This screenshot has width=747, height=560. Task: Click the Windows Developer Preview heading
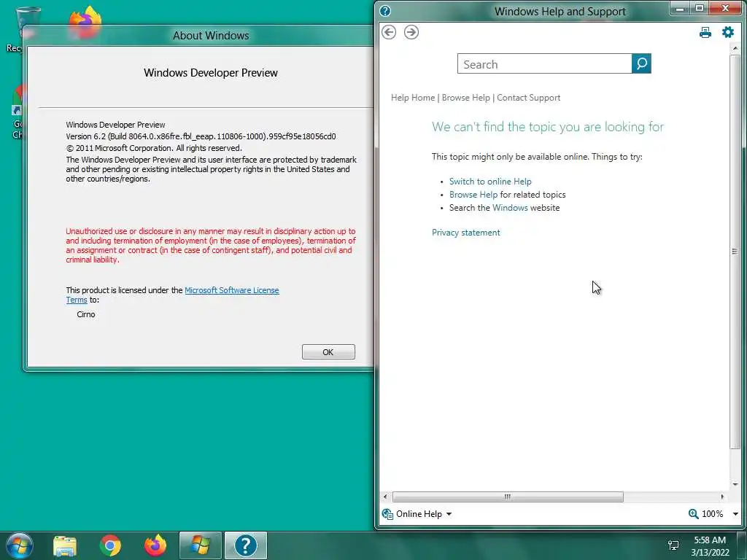tap(211, 73)
